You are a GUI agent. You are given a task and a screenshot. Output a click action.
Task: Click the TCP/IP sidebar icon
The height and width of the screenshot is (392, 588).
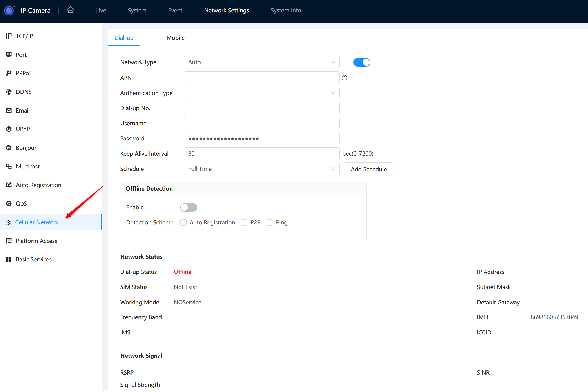tap(9, 36)
